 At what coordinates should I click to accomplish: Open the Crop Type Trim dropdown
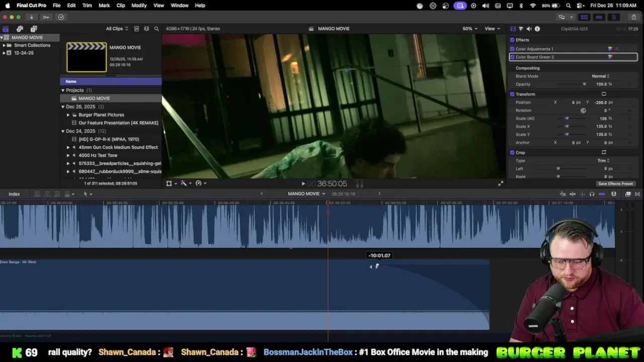pos(603,160)
